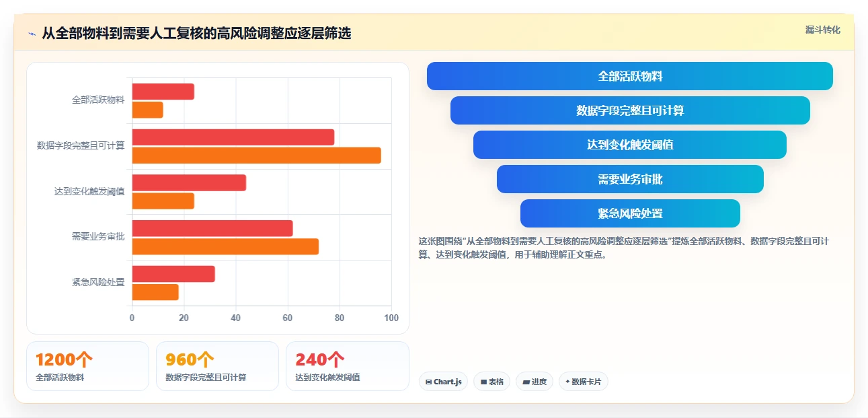The image size is (868, 418).
Task: Click the orange bar for 全部活跃物料
Action: click(x=148, y=110)
